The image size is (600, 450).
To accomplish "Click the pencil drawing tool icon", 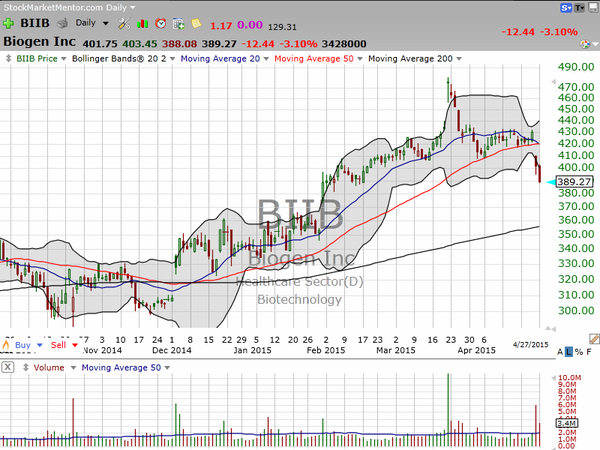I will coord(594,338).
